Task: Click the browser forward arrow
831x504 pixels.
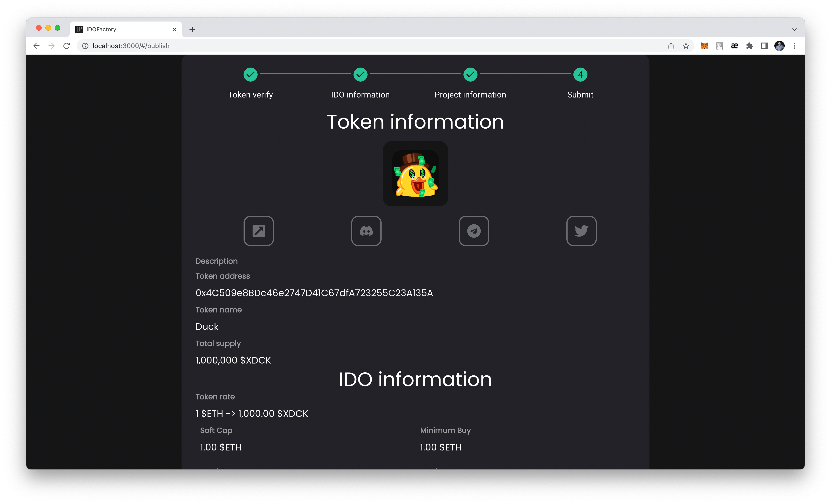Action: [x=51, y=46]
